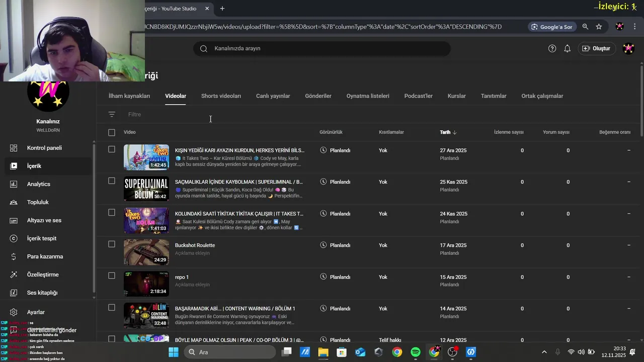The image size is (644, 362).
Task: Open Ses kitaplığı sidebar icon
Action: (x=14, y=293)
